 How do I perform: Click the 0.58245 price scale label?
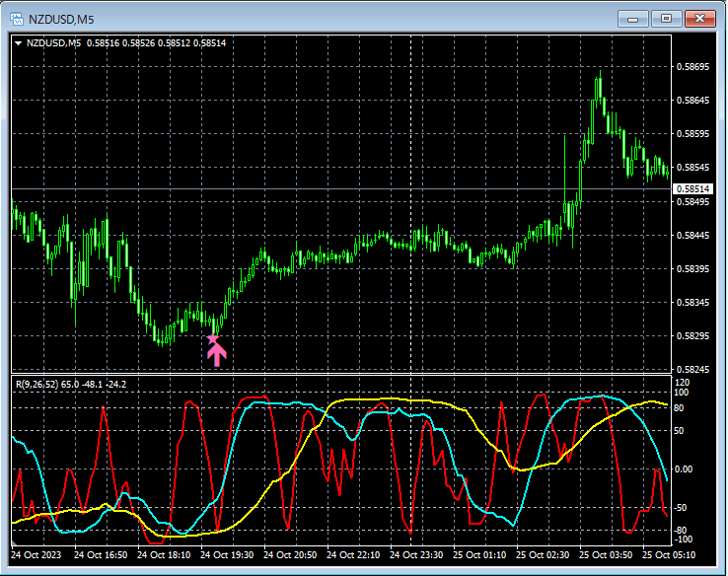(692, 370)
